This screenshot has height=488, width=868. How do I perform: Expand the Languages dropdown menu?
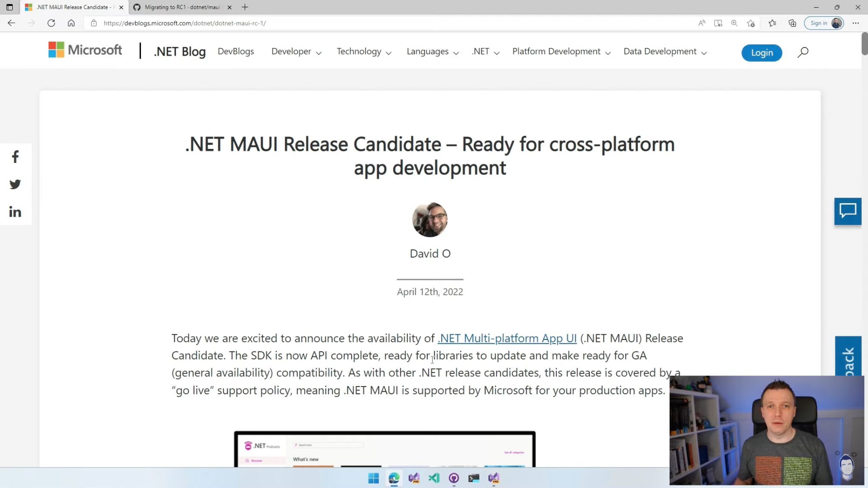[x=433, y=51]
